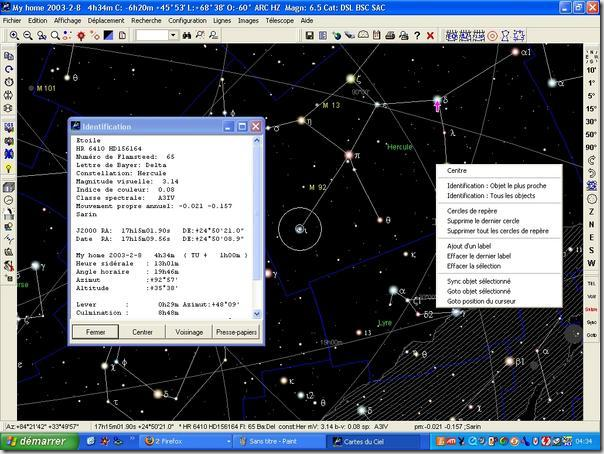Click the floppy disk save icon
Viewport: 604px width, 454px height.
309,35
